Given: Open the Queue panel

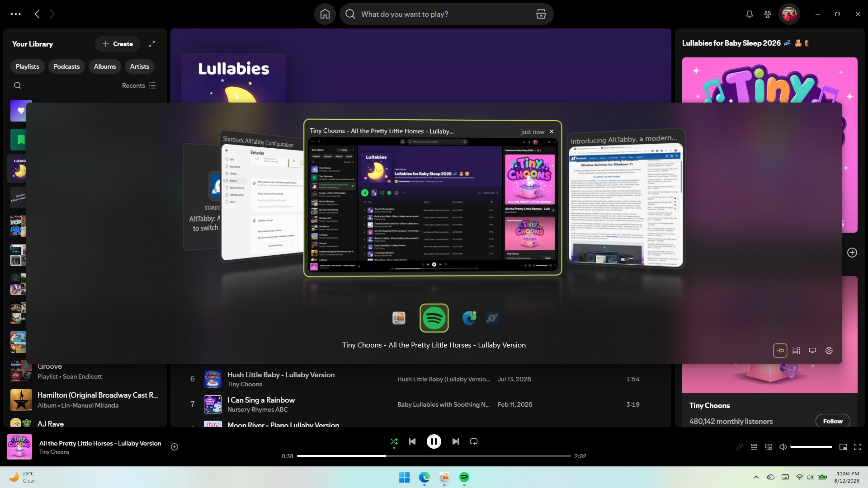Looking at the screenshot, I should (754, 447).
